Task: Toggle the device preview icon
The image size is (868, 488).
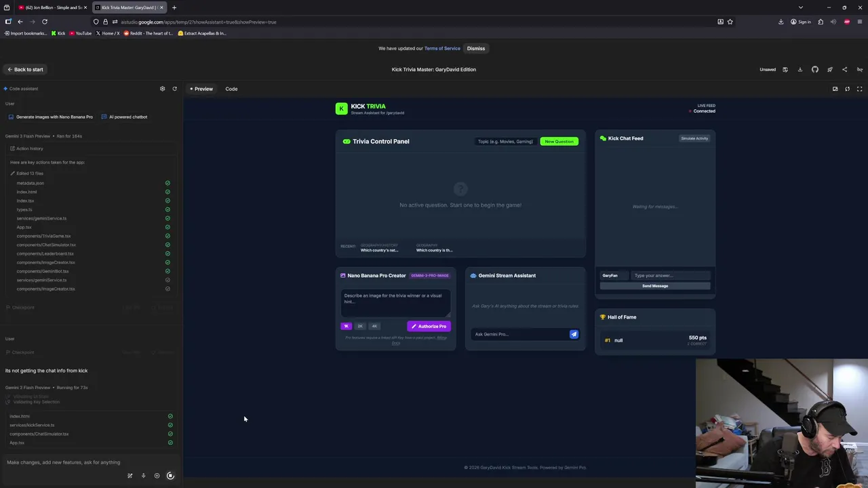Action: click(835, 89)
